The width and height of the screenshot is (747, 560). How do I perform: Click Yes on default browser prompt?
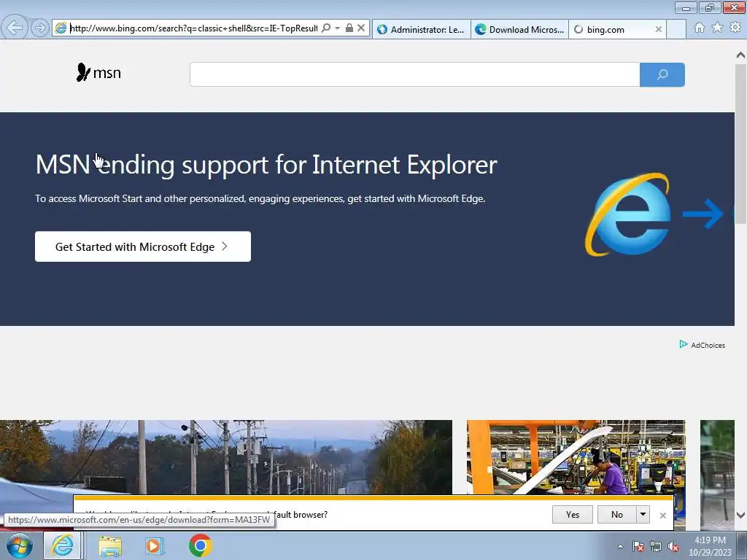(573, 515)
